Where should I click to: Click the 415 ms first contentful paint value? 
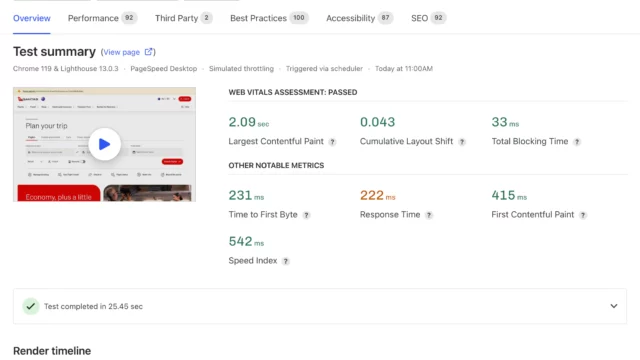click(509, 195)
